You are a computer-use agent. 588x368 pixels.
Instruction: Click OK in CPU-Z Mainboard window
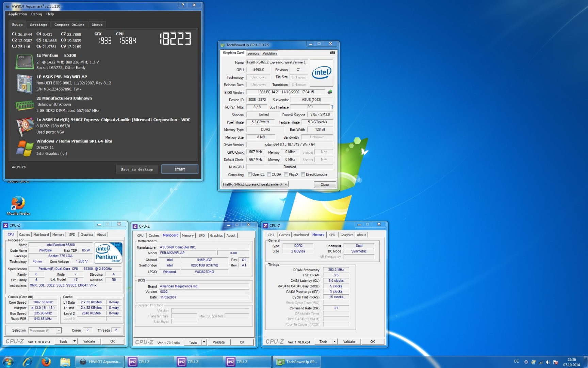tap(242, 342)
